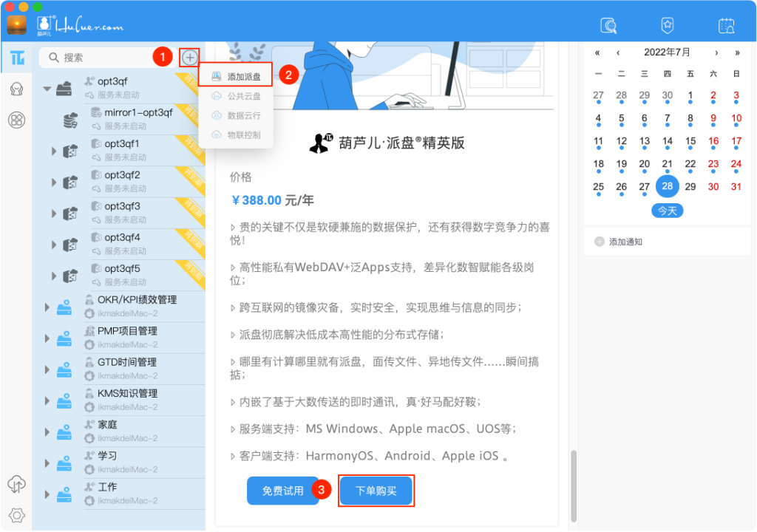This screenshot has height=532, width=757.
Task: Open the calendar notification icon in header
Action: click(726, 26)
